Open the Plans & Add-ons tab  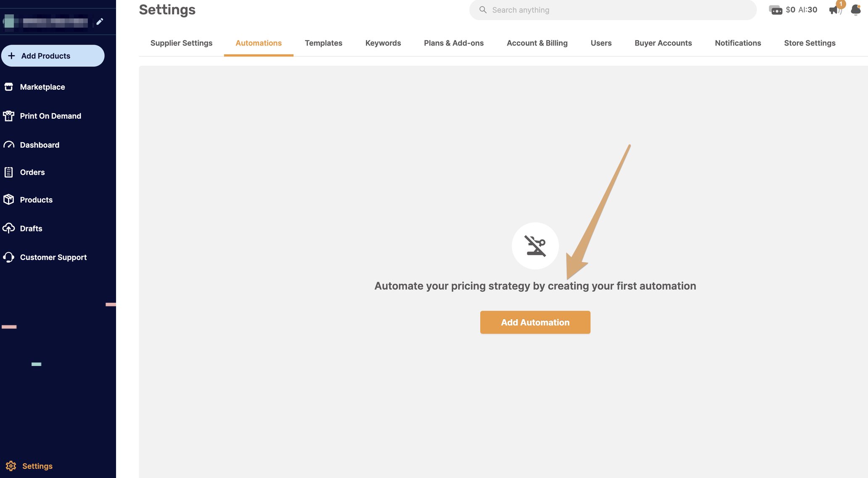click(x=453, y=43)
